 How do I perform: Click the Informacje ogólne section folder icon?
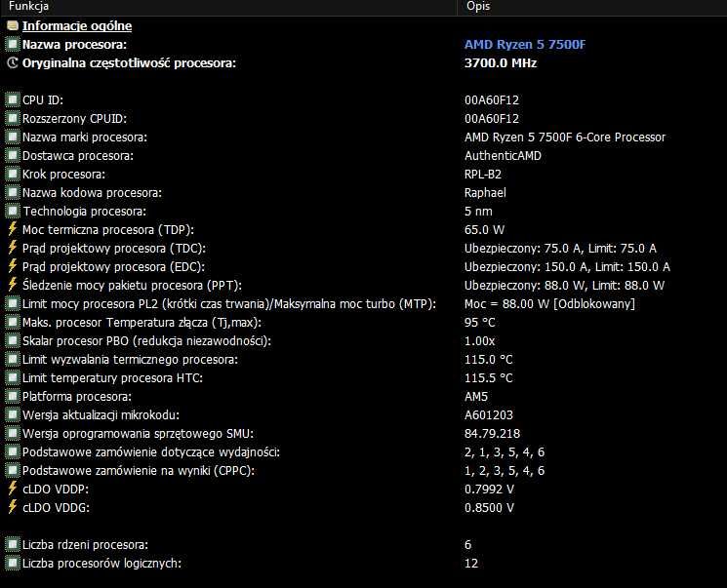pos(13,26)
